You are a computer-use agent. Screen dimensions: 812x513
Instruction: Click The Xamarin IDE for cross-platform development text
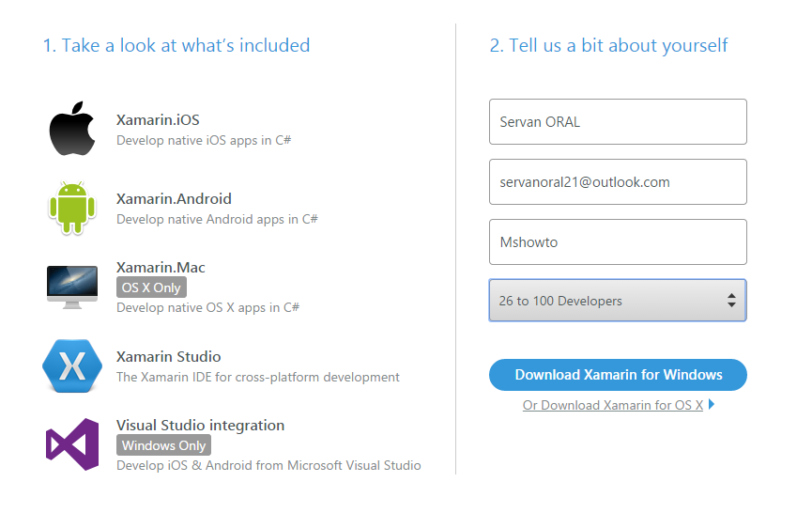point(258,378)
